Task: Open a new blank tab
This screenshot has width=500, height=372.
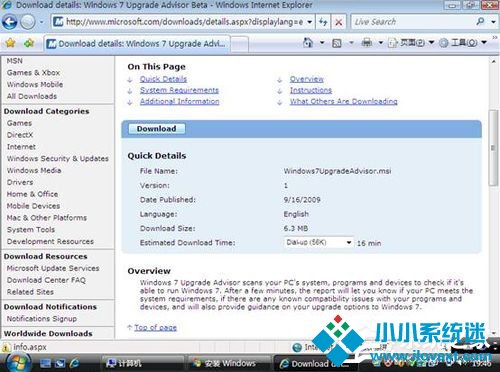Action: pyautogui.click(x=240, y=44)
